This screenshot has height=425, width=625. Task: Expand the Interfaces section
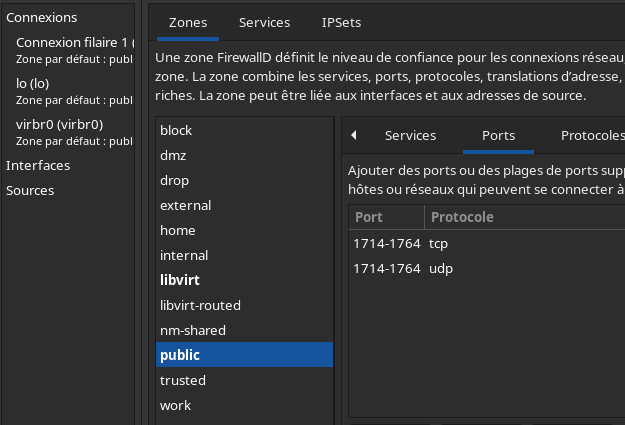(38, 165)
